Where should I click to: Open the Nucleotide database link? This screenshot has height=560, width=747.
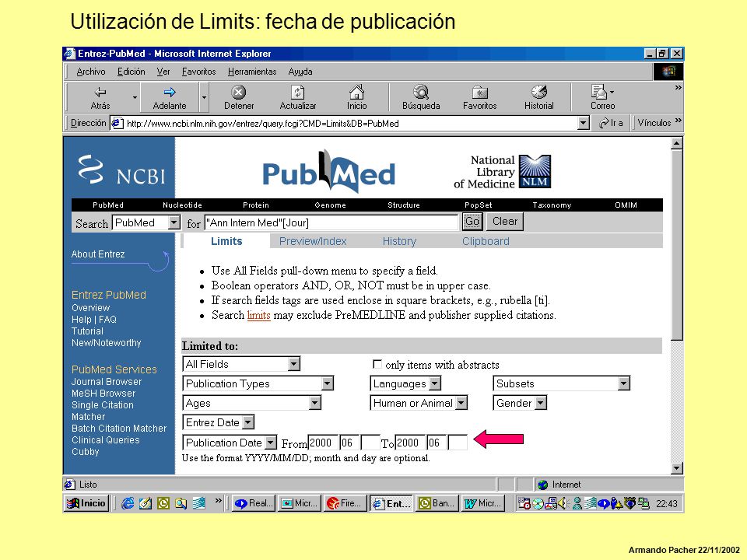pos(182,205)
